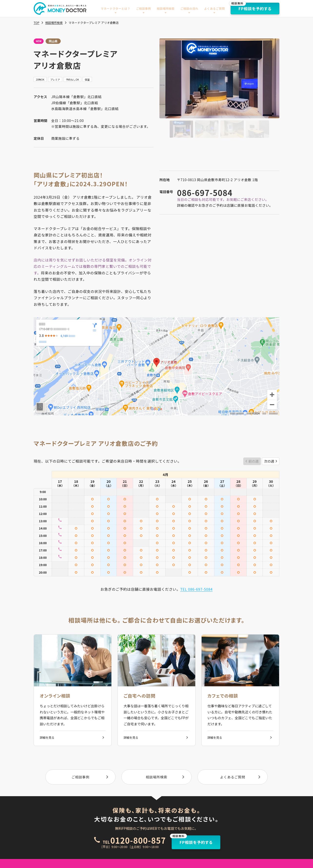Click the header FP相談を予約する button

tap(255, 9)
